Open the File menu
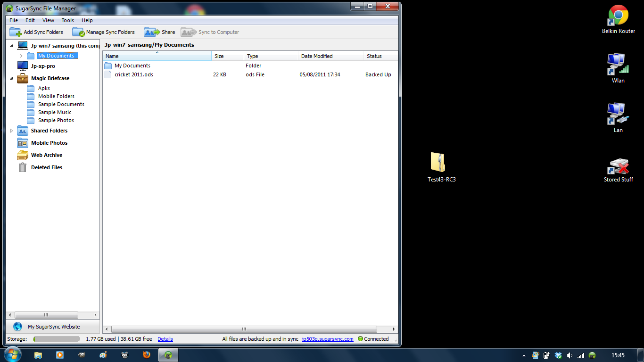 (14, 20)
